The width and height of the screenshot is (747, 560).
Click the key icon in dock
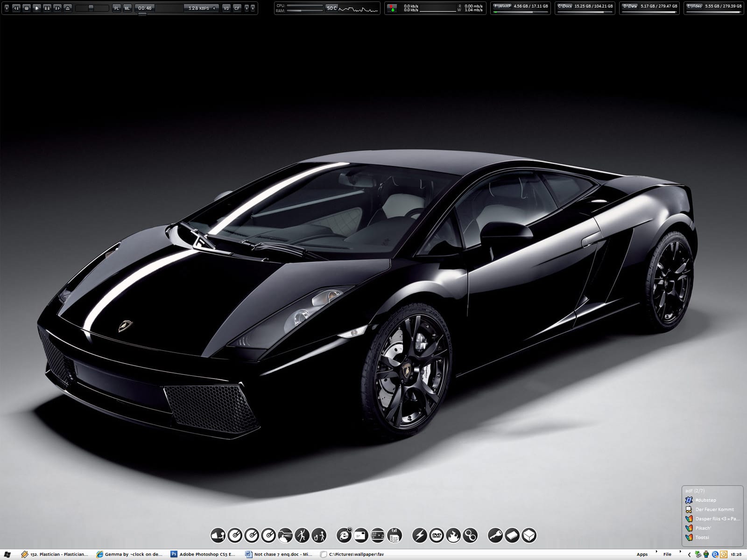tap(495, 535)
